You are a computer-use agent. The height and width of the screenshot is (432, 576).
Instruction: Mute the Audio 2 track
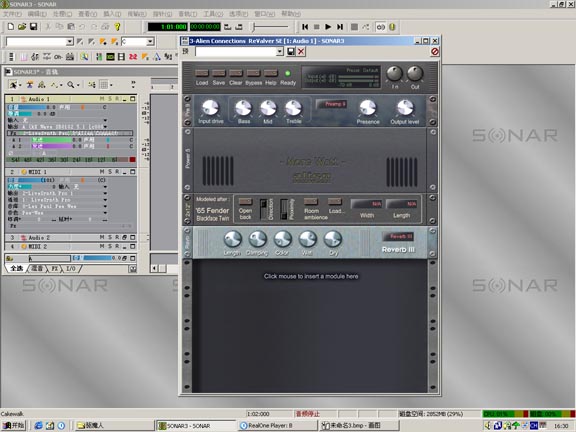(x=102, y=237)
